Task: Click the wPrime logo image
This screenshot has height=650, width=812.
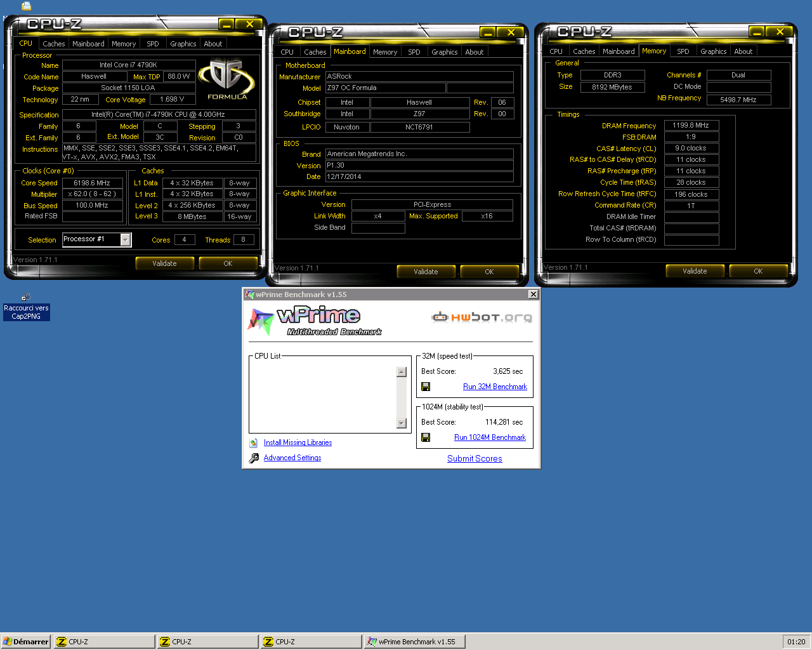Action: (315, 322)
